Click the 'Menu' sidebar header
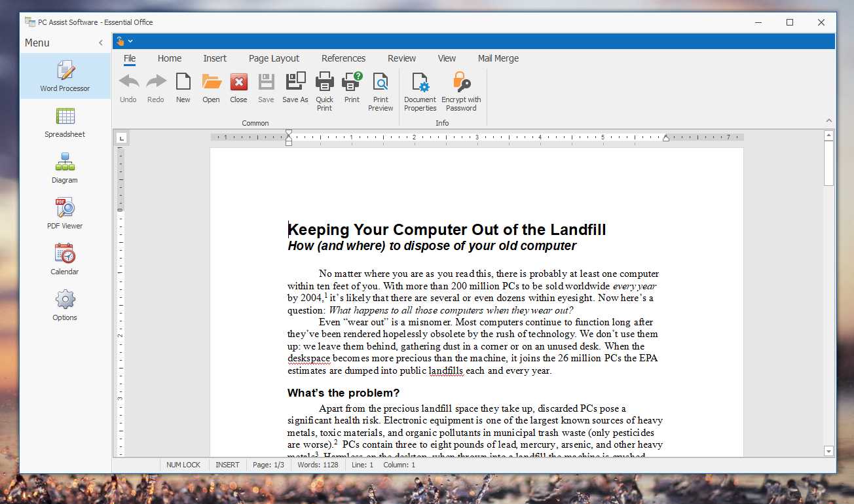 37,43
